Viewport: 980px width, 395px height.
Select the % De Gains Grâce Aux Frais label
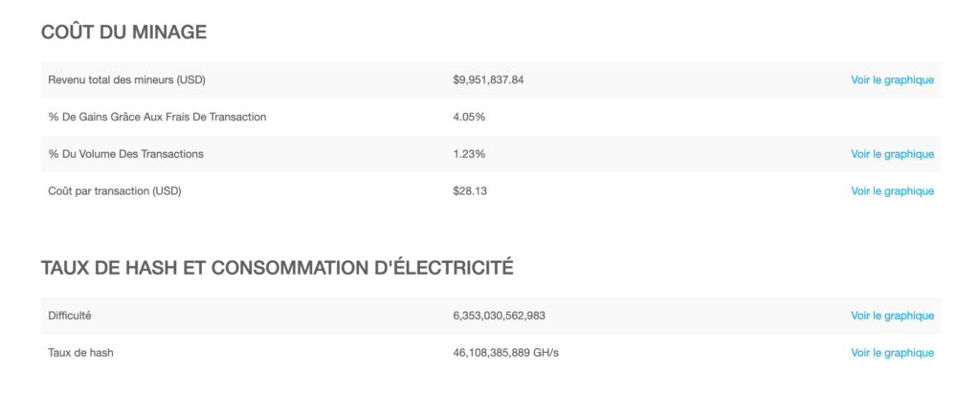click(157, 117)
